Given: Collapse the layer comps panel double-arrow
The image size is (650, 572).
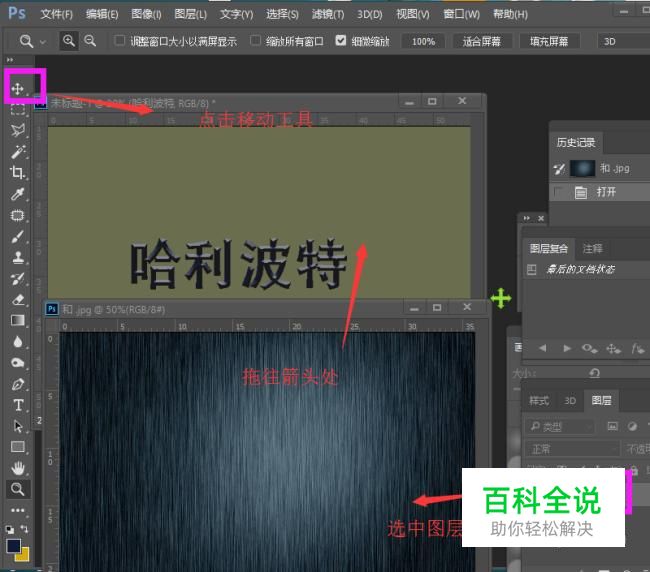Looking at the screenshot, I should (526, 218).
